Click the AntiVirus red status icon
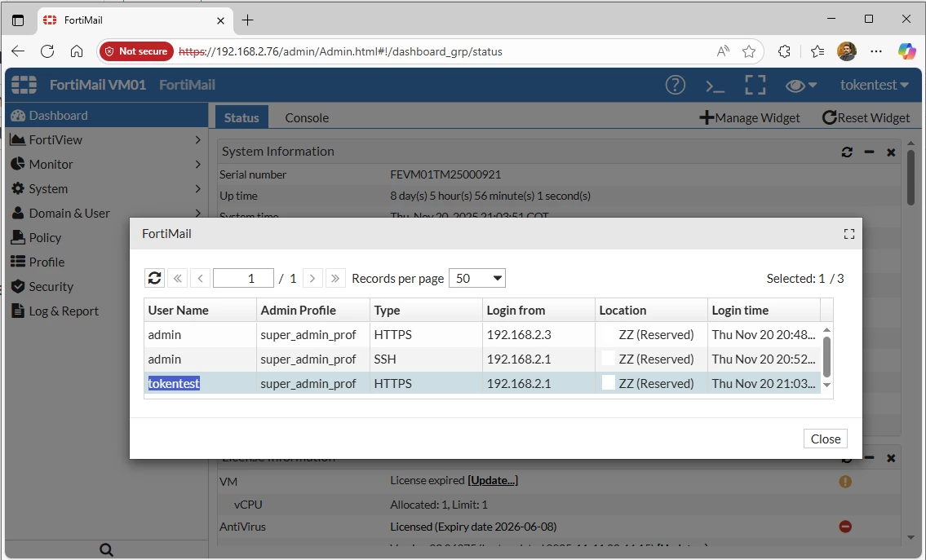Screen dimensions: 926x560 [x=845, y=527]
